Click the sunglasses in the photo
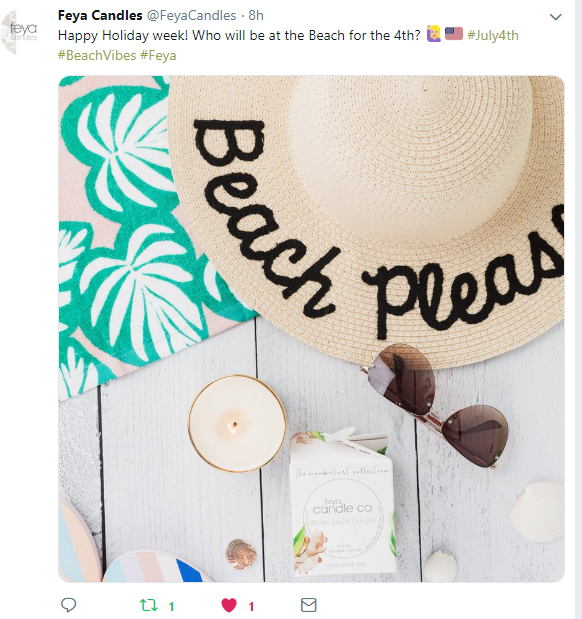 (434, 406)
